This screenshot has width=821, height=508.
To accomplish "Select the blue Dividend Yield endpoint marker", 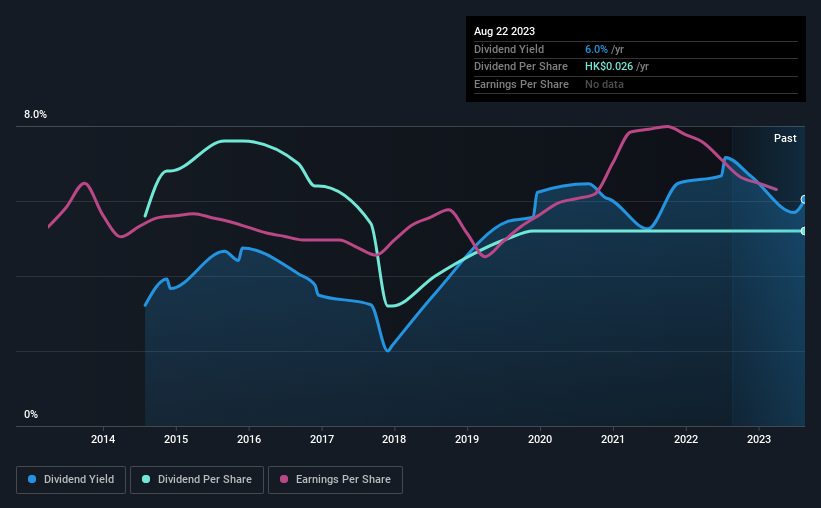I will click(804, 200).
